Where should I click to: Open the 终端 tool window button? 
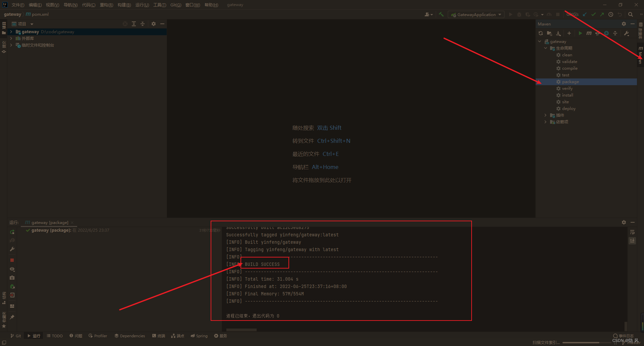point(159,336)
